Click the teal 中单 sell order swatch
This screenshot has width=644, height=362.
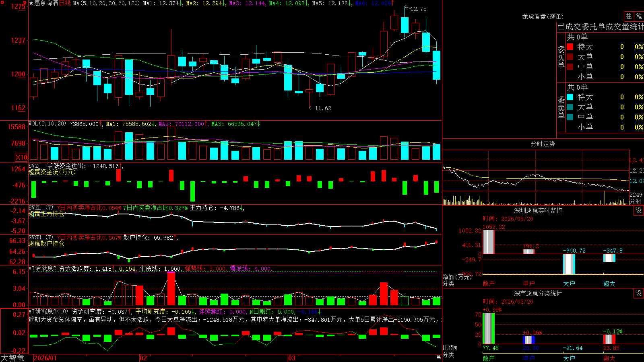tap(570, 117)
